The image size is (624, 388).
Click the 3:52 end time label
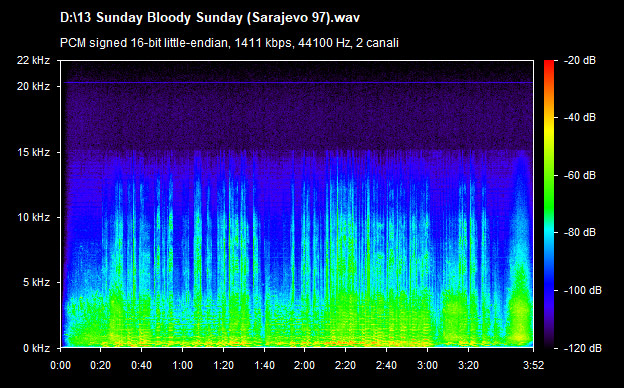tap(533, 365)
